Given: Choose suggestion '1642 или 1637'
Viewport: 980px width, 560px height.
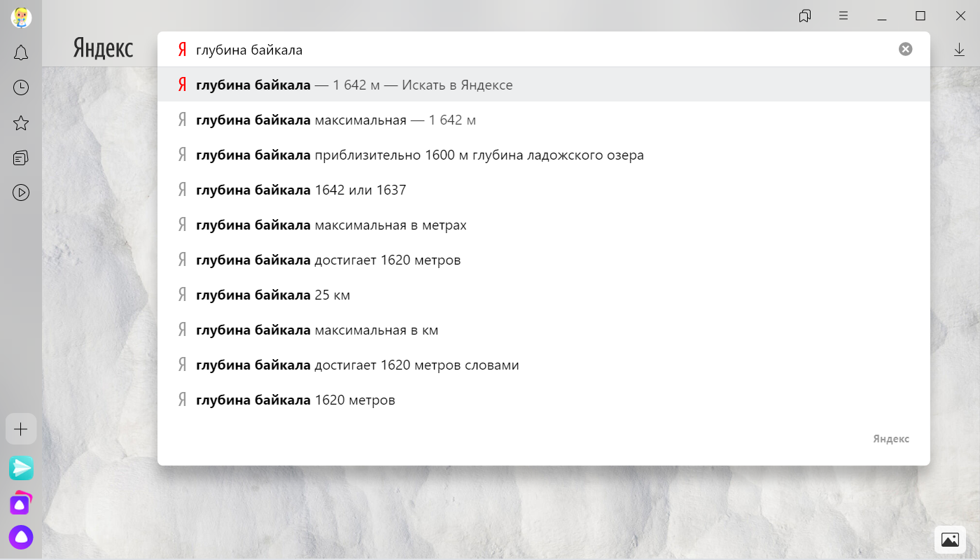Looking at the screenshot, I should coord(544,190).
